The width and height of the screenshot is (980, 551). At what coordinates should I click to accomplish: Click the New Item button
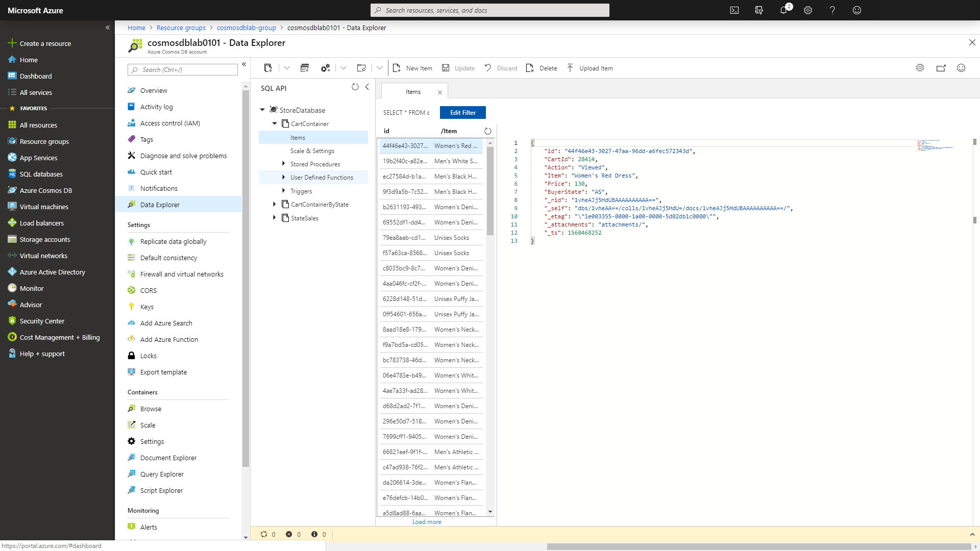[412, 68]
